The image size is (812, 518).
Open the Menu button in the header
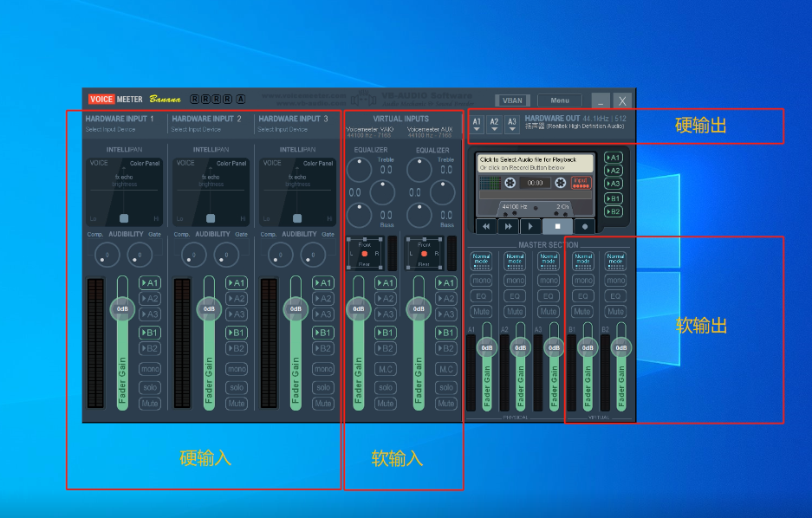tap(560, 100)
